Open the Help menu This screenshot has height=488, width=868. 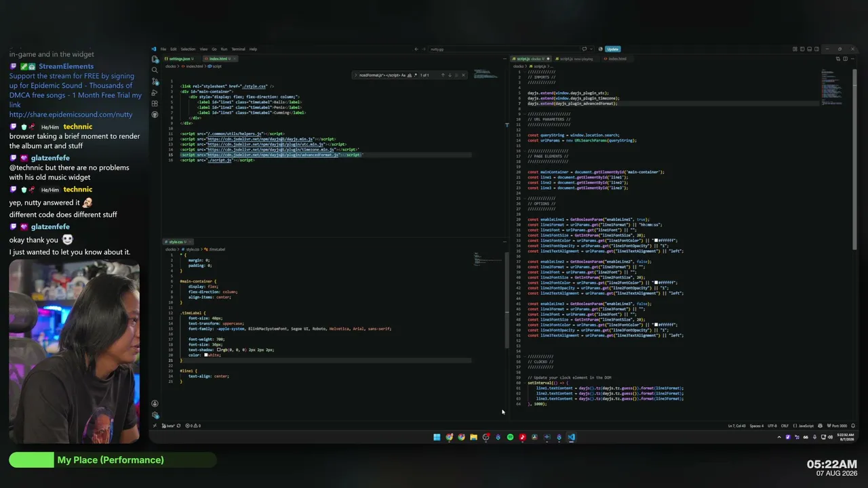coord(253,49)
